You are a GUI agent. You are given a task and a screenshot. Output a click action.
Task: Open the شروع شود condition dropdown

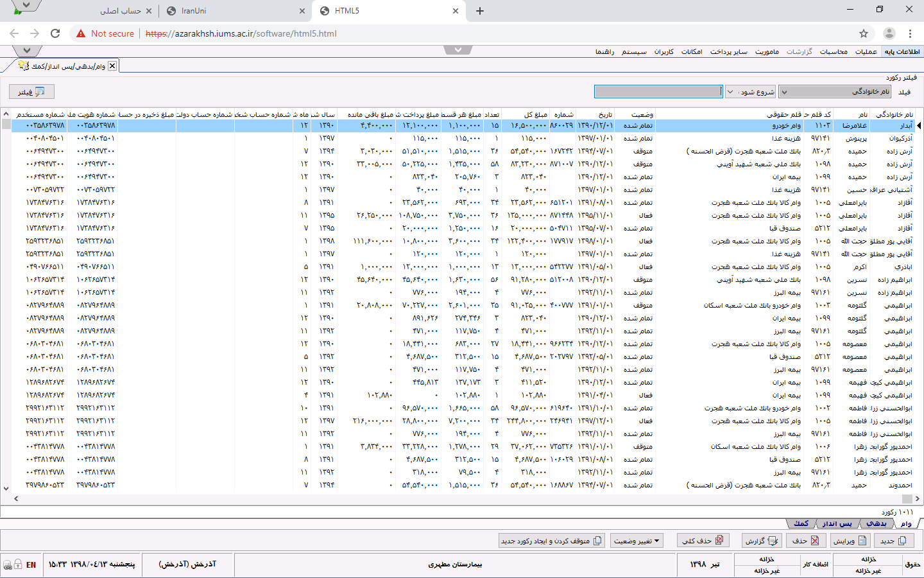pos(750,92)
